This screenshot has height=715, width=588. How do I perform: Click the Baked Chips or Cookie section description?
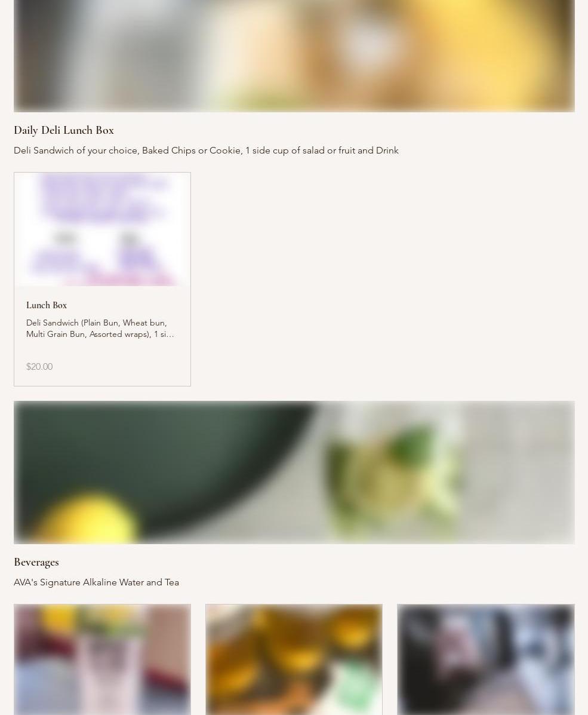(x=206, y=151)
